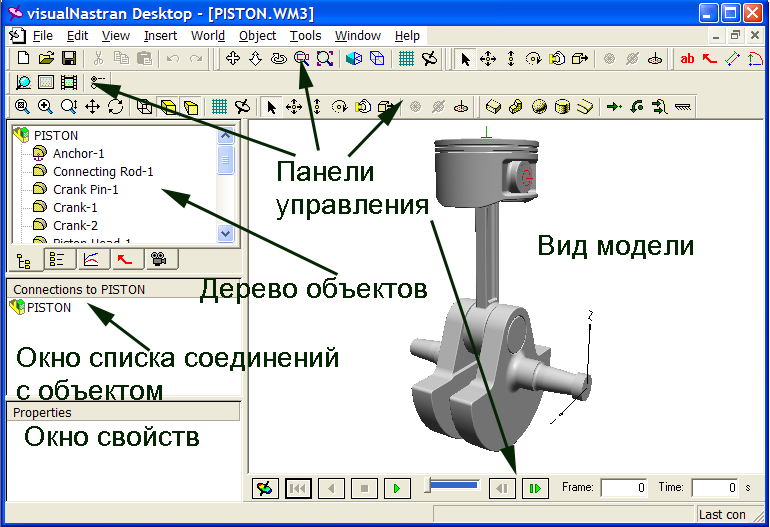Create a cylinder body with the cylinder tool
Image resolution: width=770 pixels, height=527 pixels.
point(562,107)
